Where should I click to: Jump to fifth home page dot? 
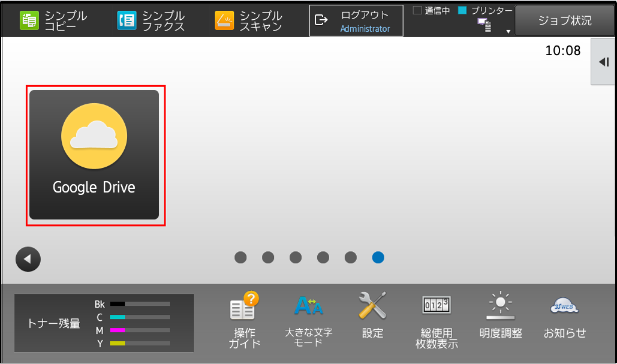[x=351, y=257]
